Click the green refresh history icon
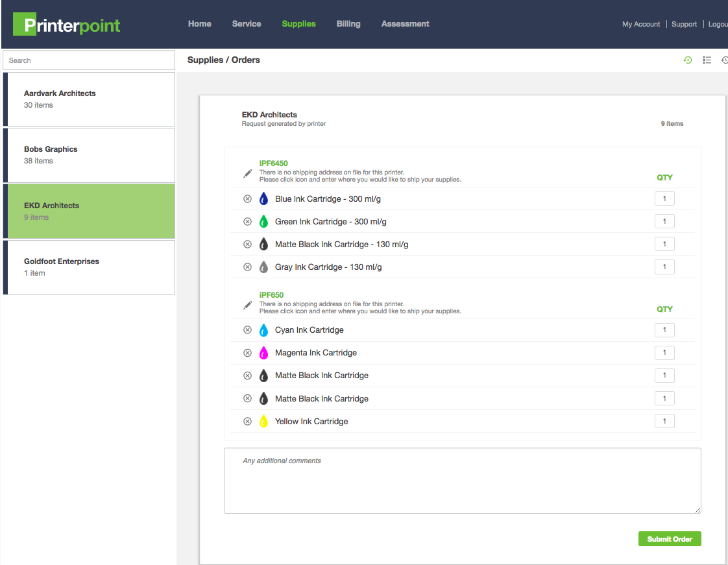This screenshot has width=728, height=565. coord(688,60)
